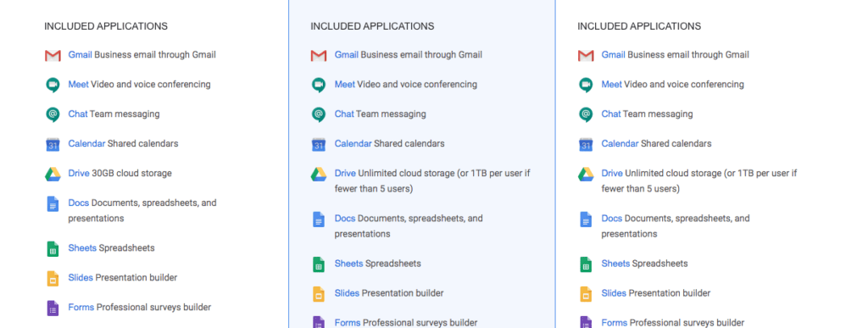
Task: Click the Chat icon in the right column
Action: pos(586,114)
